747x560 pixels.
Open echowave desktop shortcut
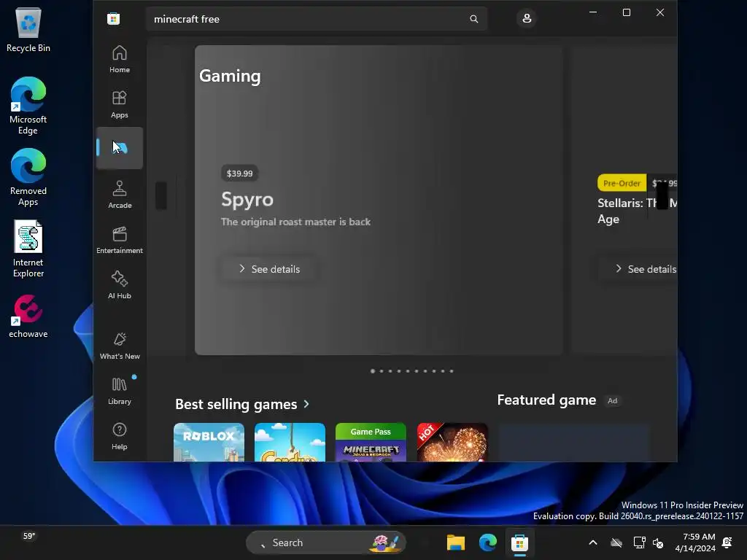click(28, 316)
